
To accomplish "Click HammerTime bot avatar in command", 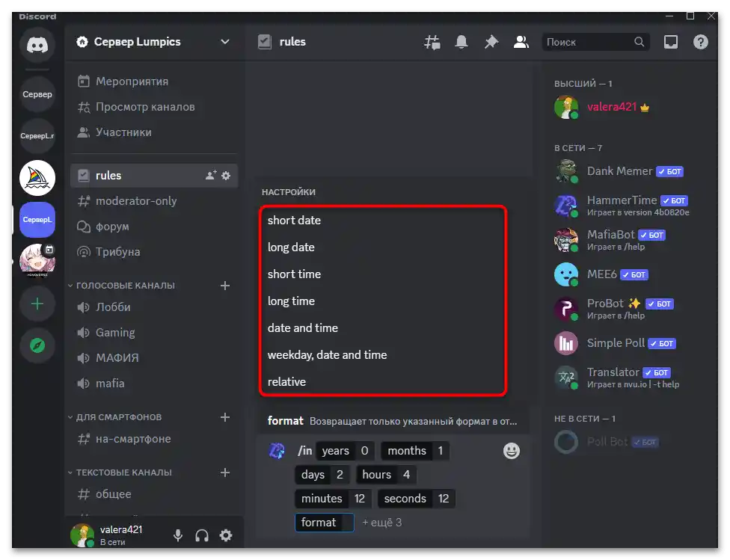I will [x=277, y=451].
